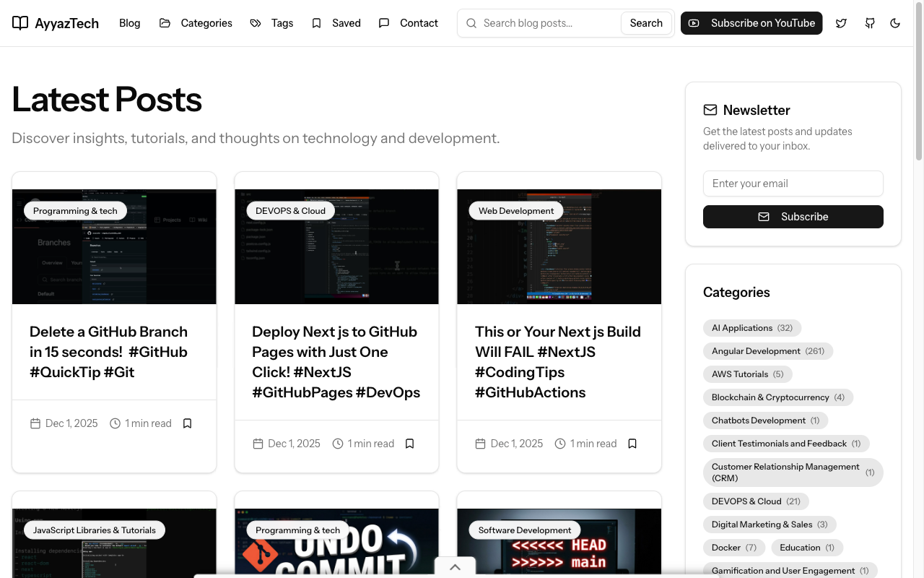Click the calendar icon on the GitHub Branch post
Viewport: 924px width, 578px height.
click(x=35, y=423)
